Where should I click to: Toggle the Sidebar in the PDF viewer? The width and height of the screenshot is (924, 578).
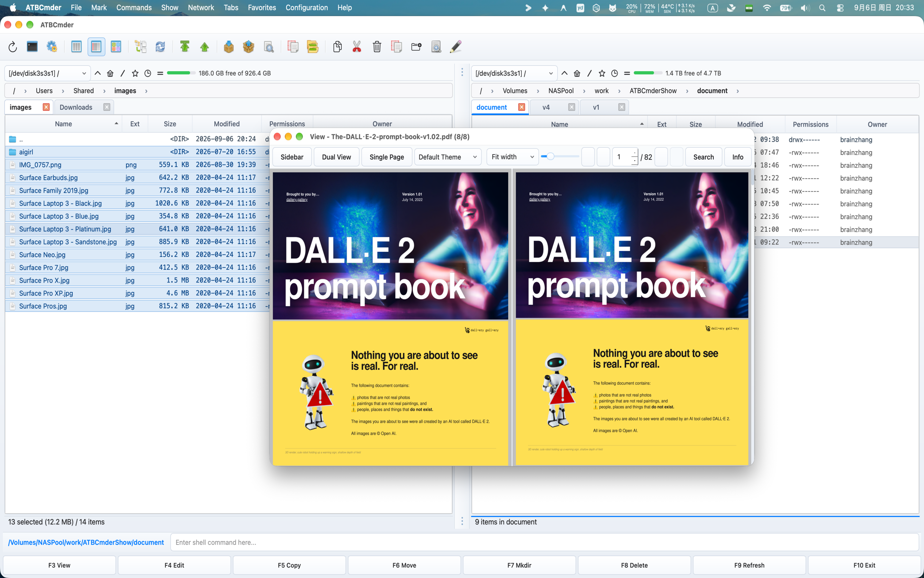(x=292, y=157)
